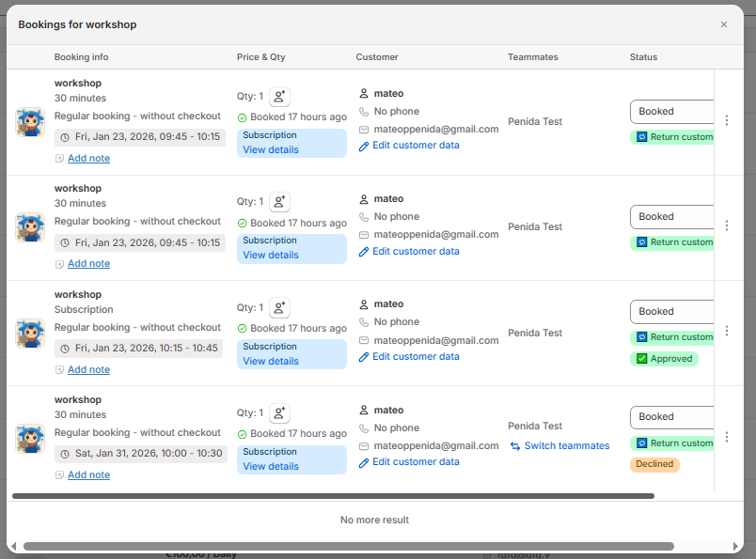Click add-customer icon in Jan 31 booking row

click(x=279, y=413)
